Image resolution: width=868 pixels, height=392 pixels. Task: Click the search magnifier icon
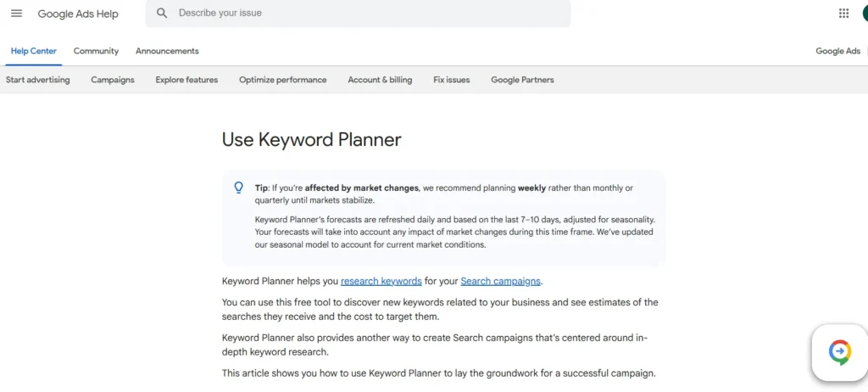[x=162, y=14]
